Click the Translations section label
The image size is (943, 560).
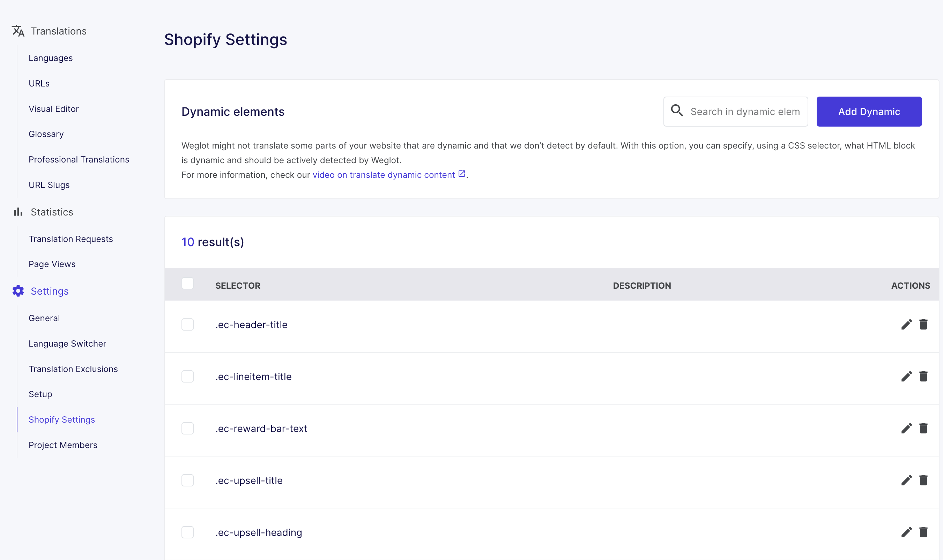point(59,31)
